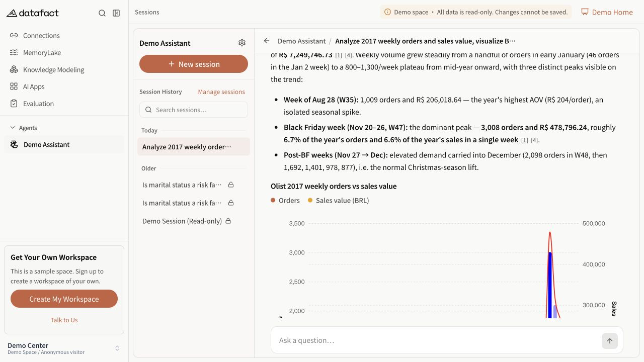Open the search icon in sidebar header
644x362 pixels.
[102, 13]
